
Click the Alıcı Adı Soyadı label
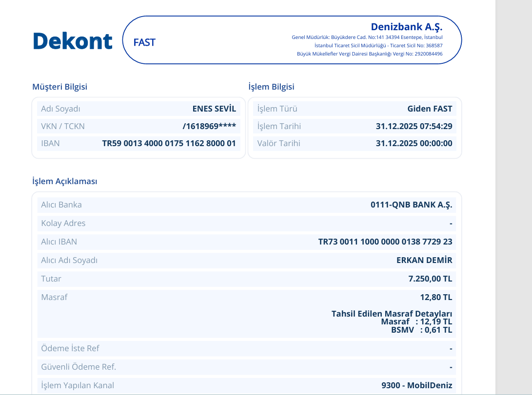coord(69,260)
